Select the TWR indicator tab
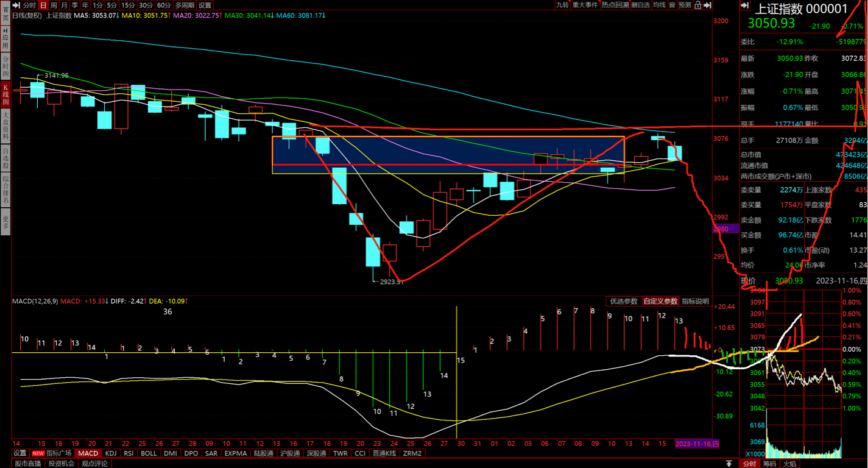Viewport: 868px width, 468px height. pyautogui.click(x=340, y=453)
